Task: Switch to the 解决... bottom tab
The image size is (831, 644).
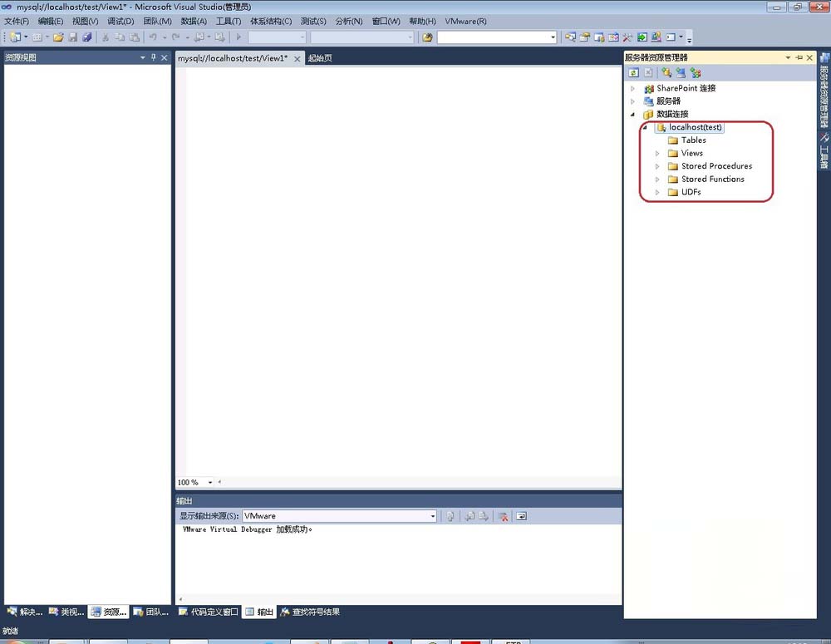Action: (x=25, y=612)
